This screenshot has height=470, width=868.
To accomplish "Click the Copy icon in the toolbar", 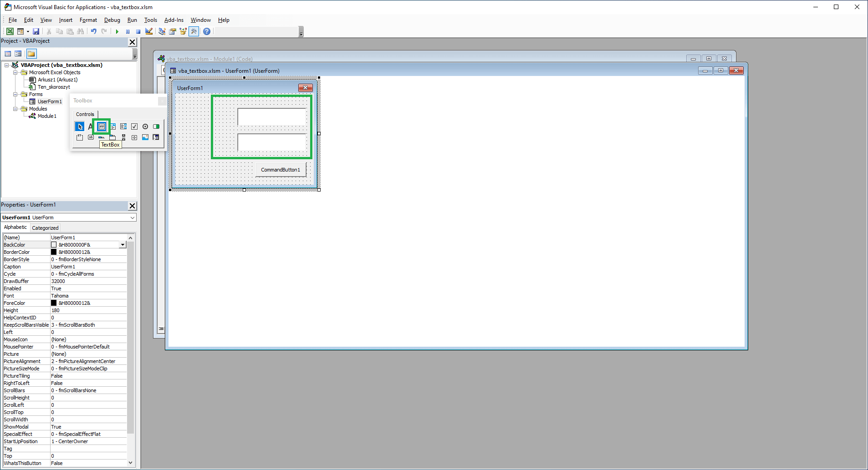I will [x=59, y=31].
